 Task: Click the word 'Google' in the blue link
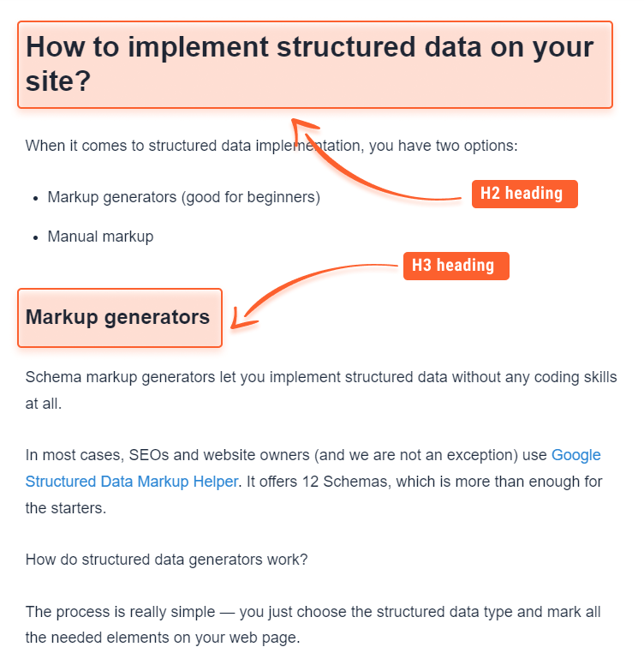pos(576,455)
